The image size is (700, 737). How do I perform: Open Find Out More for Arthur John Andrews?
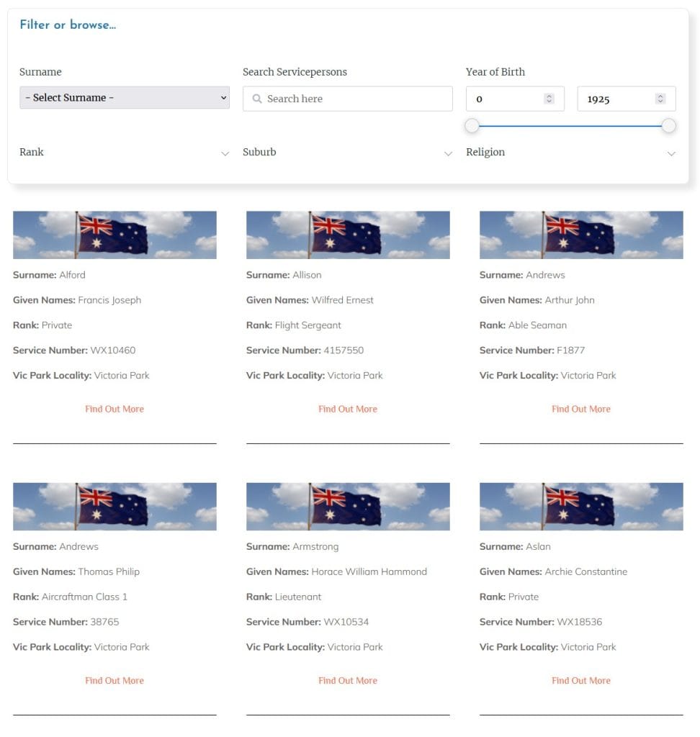[x=581, y=409]
